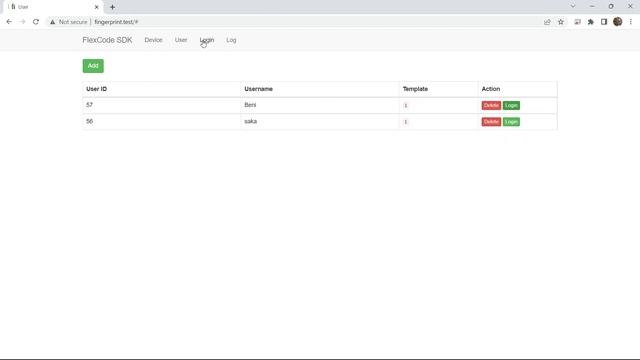Go back with the browser back arrow

pyautogui.click(x=9, y=22)
